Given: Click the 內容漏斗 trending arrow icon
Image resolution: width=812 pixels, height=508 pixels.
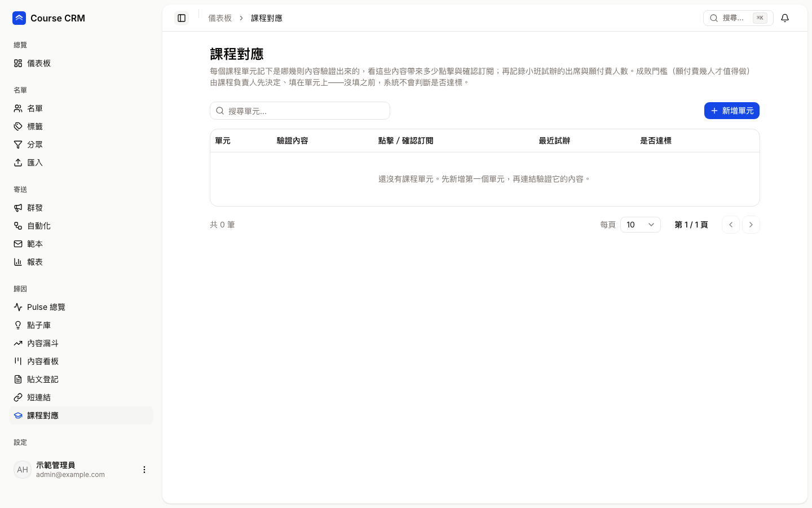Looking at the screenshot, I should pyautogui.click(x=18, y=343).
